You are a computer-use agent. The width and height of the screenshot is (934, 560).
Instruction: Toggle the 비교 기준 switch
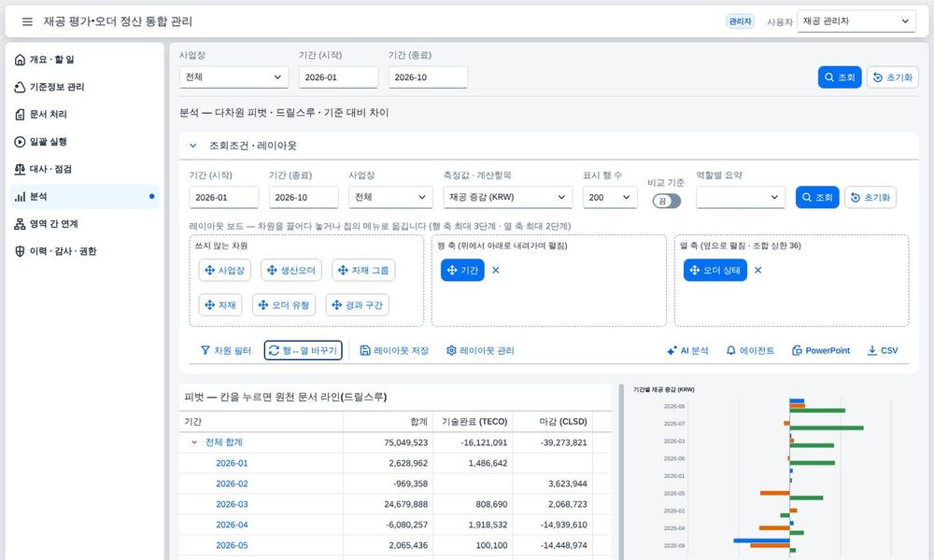coord(667,202)
